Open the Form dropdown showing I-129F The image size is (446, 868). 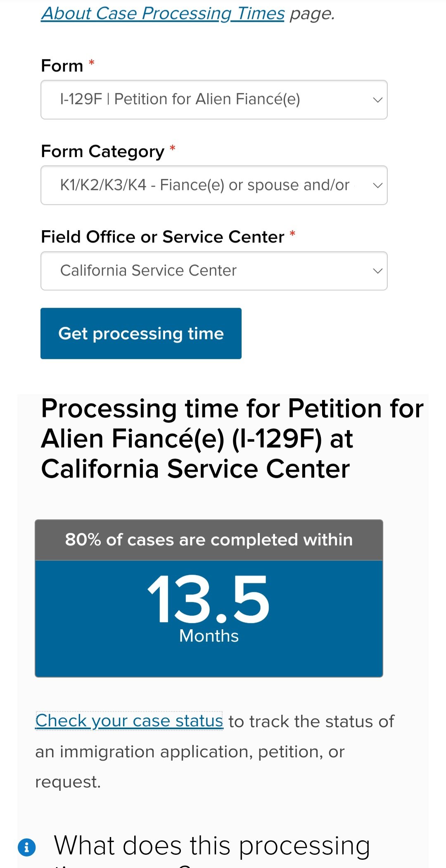(x=214, y=100)
